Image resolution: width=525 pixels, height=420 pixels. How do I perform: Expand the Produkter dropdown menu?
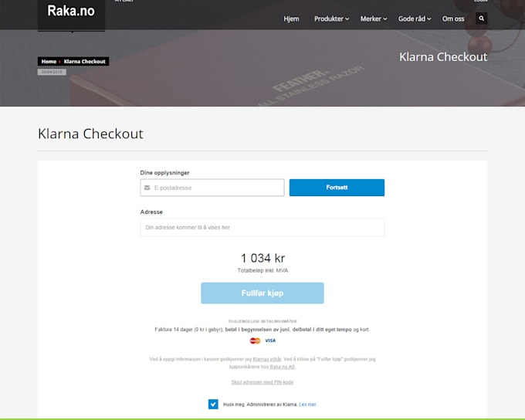click(331, 19)
